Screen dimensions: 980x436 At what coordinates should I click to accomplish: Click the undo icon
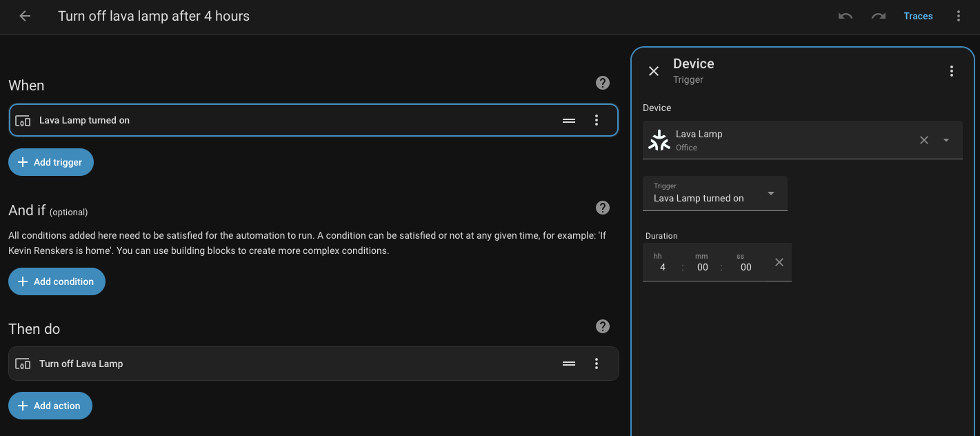[846, 16]
